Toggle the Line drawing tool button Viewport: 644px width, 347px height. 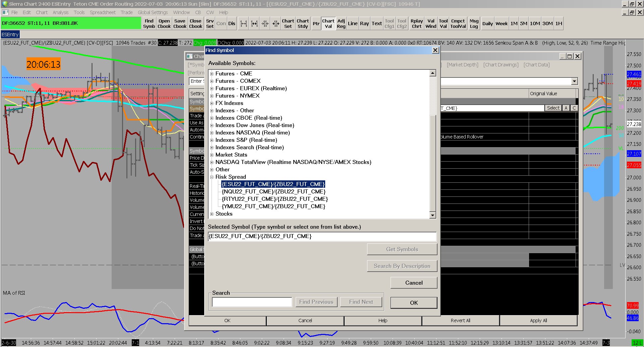pyautogui.click(x=352, y=23)
